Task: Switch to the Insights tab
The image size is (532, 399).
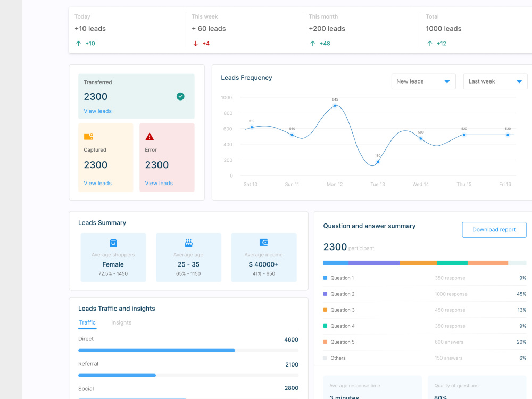Action: 121,322
